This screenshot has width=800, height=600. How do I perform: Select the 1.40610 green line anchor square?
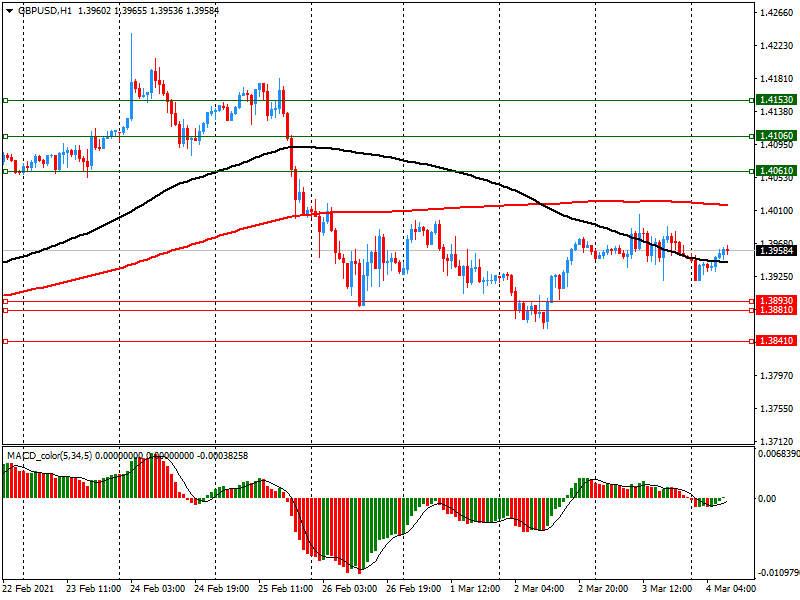pos(5,172)
